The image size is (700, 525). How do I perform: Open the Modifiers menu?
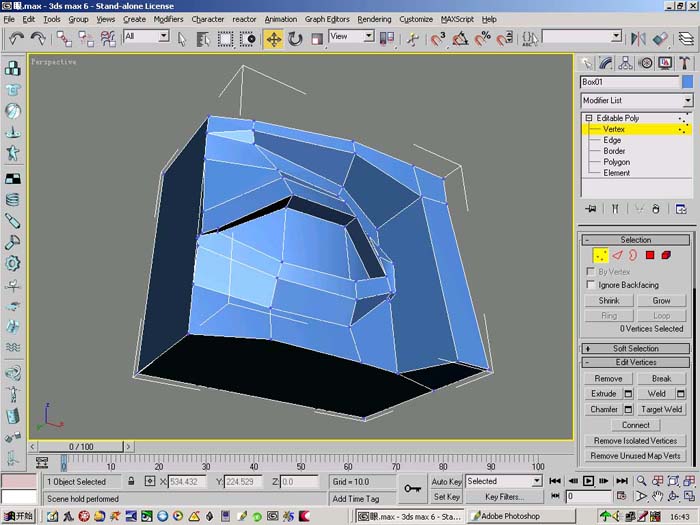coord(168,19)
